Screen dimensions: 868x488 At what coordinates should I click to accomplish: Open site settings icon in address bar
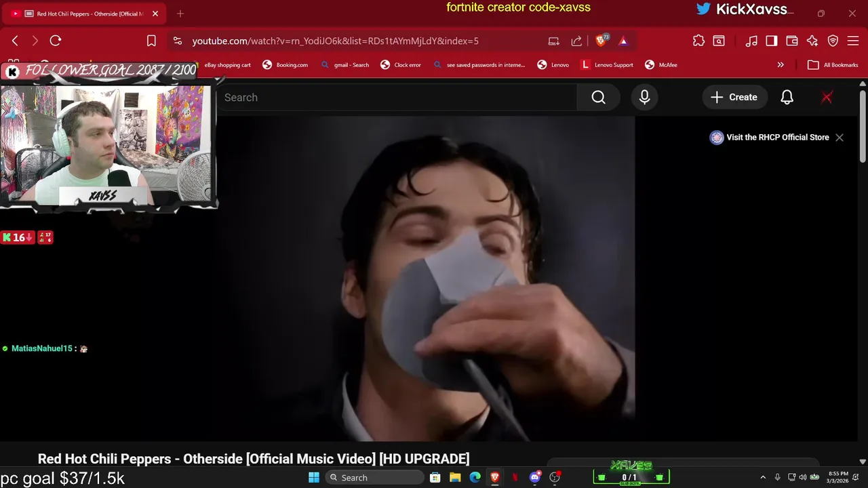[177, 41]
